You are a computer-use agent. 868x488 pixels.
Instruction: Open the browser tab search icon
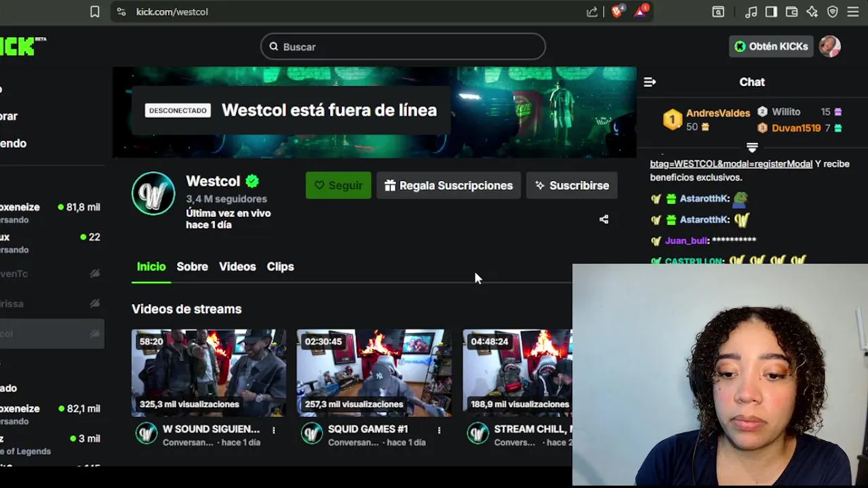[718, 12]
